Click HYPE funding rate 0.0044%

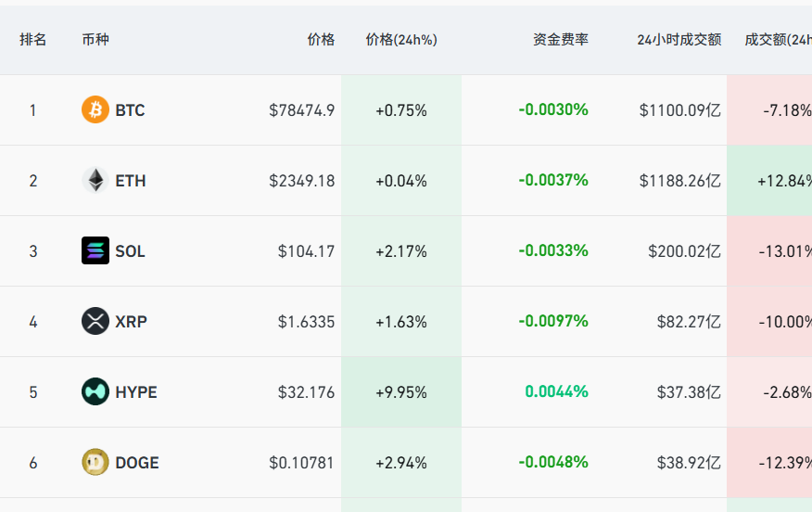pyautogui.click(x=556, y=392)
